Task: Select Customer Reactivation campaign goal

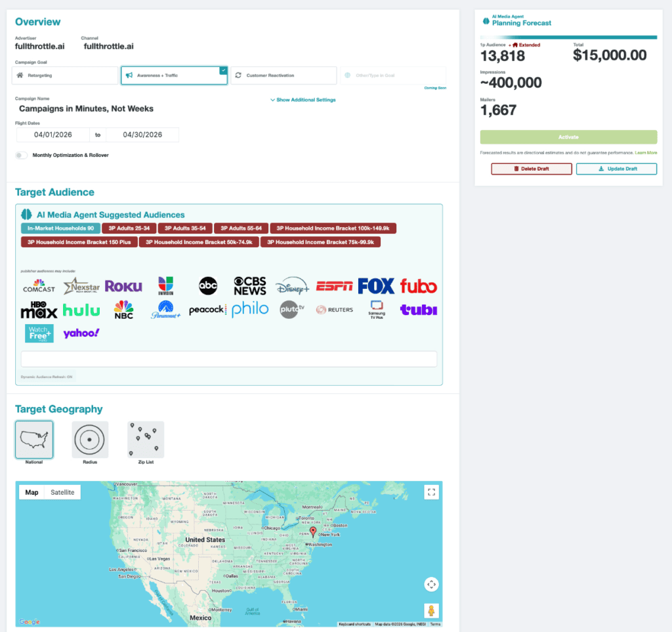Action: click(x=285, y=75)
